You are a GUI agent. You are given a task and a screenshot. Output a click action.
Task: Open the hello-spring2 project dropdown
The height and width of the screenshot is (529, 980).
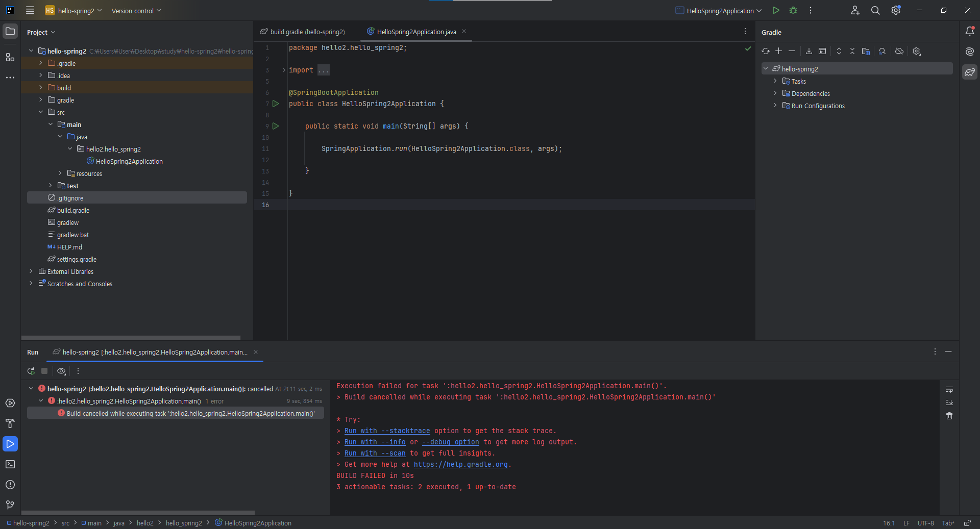click(74, 10)
